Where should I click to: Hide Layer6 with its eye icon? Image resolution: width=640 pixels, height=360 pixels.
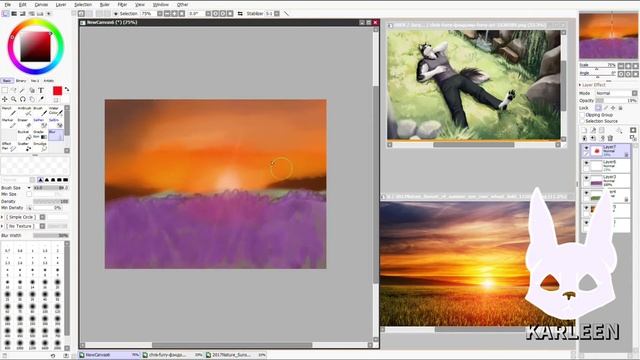[586, 163]
